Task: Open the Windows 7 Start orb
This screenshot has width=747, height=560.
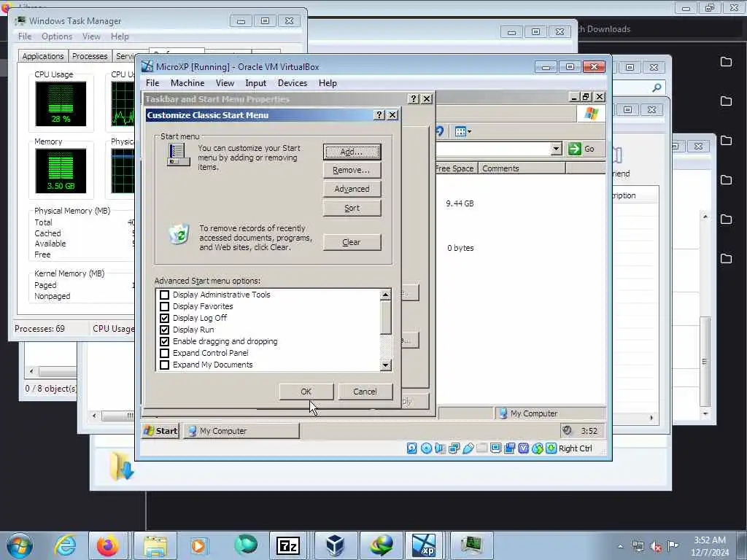Action: tap(20, 545)
